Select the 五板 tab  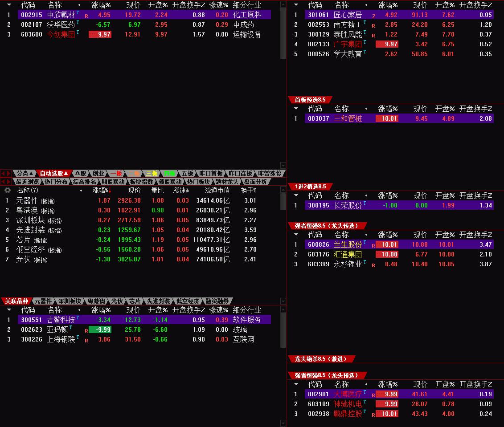(x=187, y=173)
